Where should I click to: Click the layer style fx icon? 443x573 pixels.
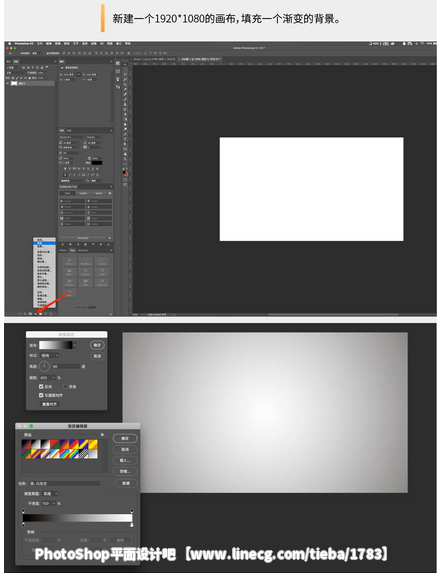[25, 314]
